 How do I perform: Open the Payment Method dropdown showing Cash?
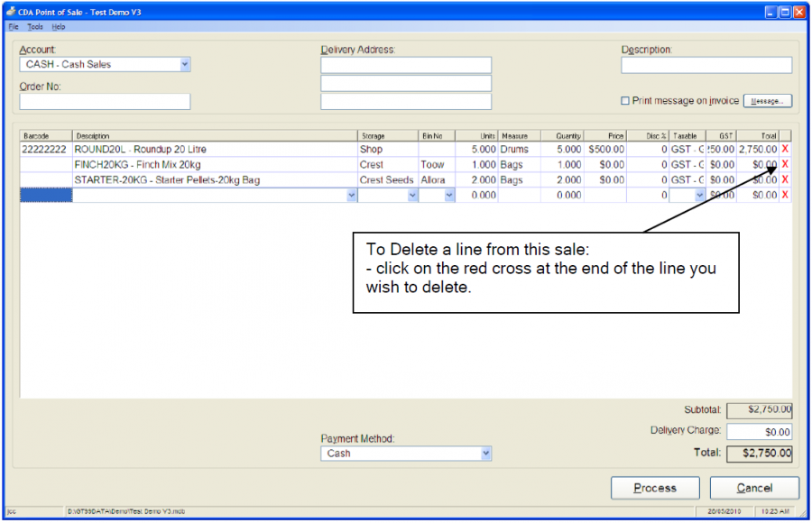(x=485, y=454)
